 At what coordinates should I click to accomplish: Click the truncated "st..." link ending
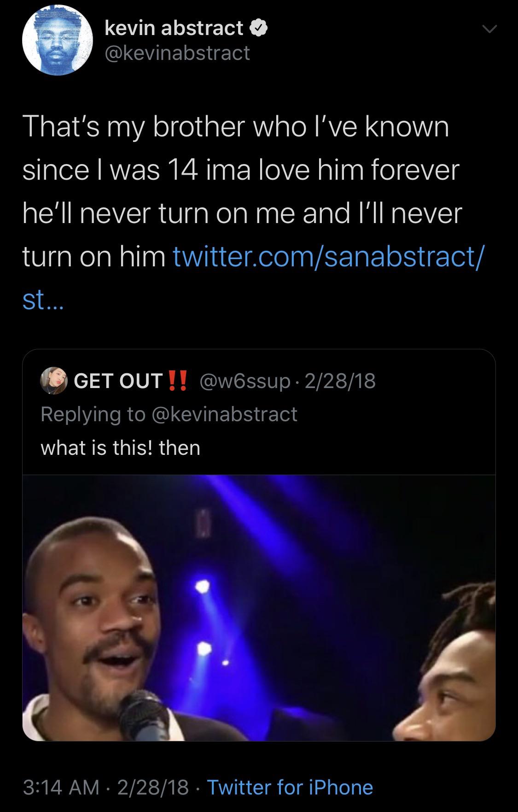[x=44, y=300]
